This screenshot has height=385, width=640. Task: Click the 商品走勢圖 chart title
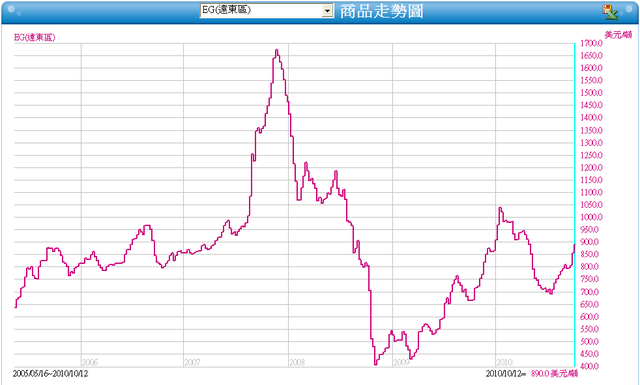pos(381,11)
